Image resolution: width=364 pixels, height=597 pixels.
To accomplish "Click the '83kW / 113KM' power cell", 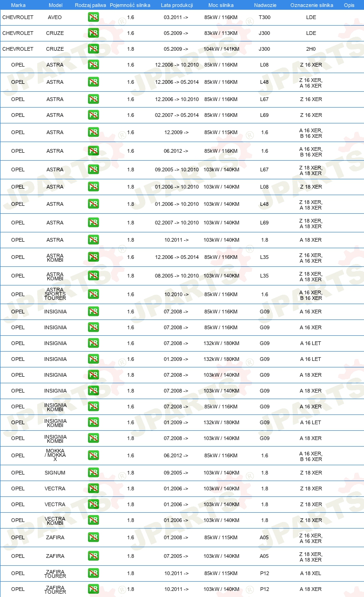I will (221, 33).
